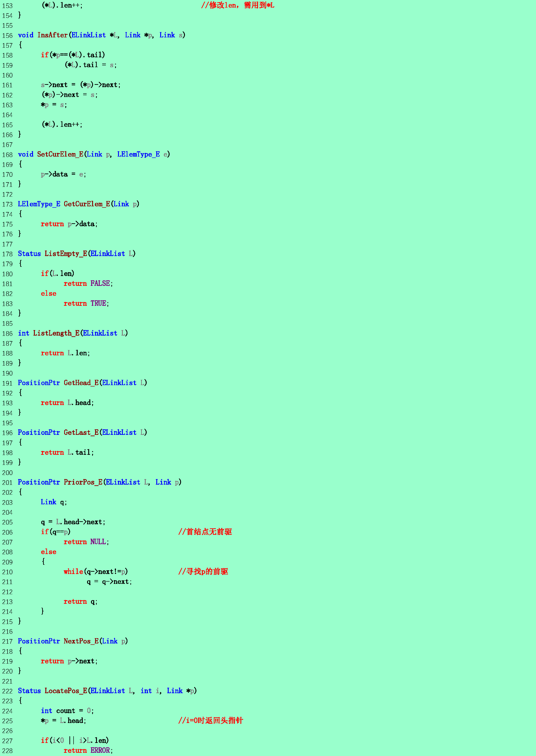Screen dimensions: 536x756
Task: Click 'while(q->next!=p)' on line 210
Action: click(96, 571)
